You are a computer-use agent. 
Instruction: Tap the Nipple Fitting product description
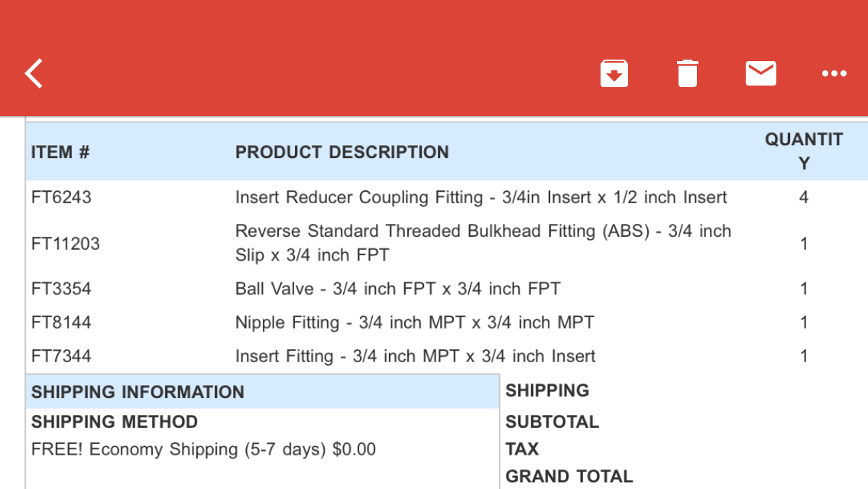click(x=415, y=322)
